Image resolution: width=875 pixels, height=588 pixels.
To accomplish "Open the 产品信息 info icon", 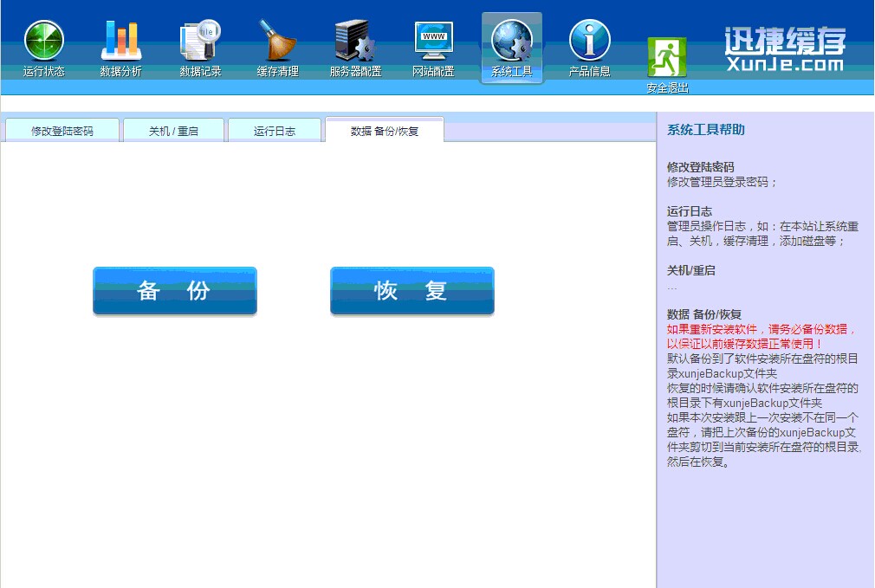I will pyautogui.click(x=590, y=40).
